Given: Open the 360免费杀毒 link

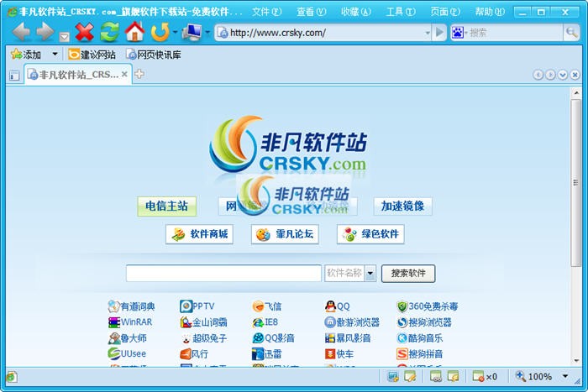Looking at the screenshot, I should [x=428, y=306].
